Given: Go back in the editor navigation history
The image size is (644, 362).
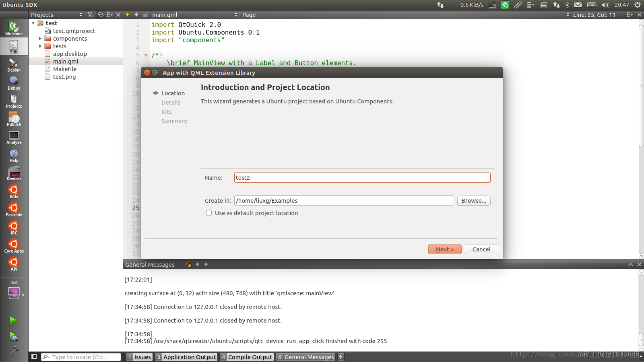Looking at the screenshot, I should 128,14.
